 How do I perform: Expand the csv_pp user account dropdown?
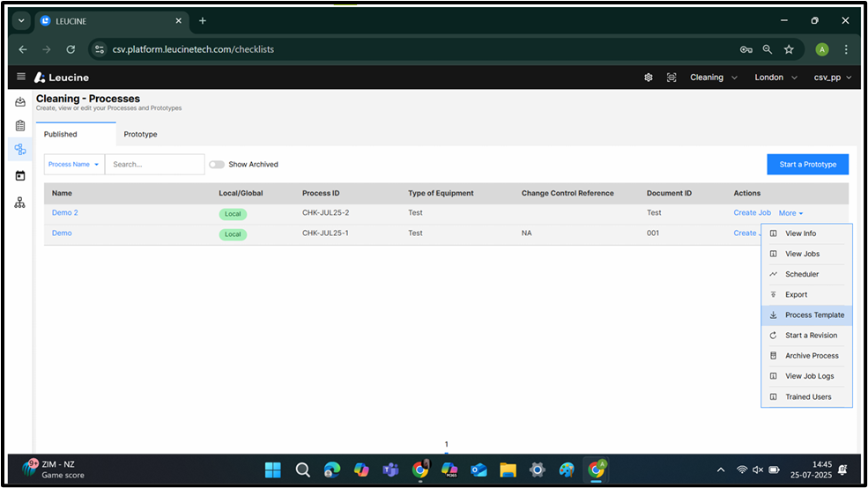[x=833, y=78]
